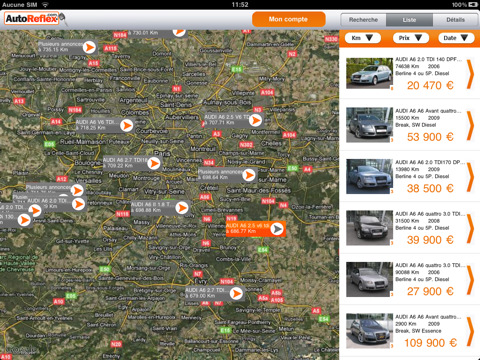This screenshot has width=480, height=360.
Task: Click title AUDI A6 A6 2.0 TDI170 DP
Action: click(429, 162)
